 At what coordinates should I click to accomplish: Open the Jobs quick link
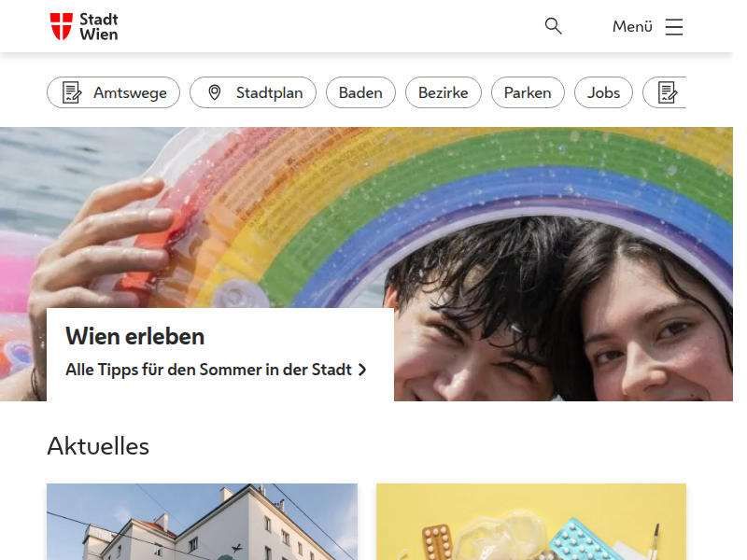pos(603,92)
